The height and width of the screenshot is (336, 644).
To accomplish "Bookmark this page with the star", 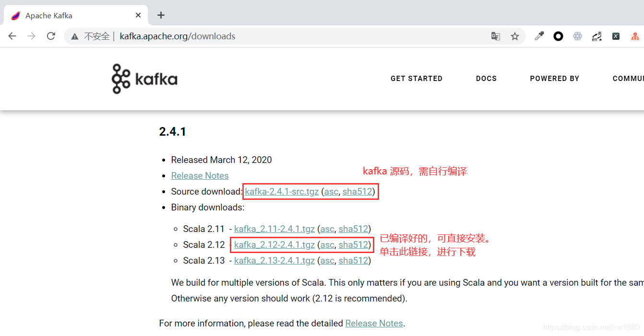I will [x=515, y=36].
